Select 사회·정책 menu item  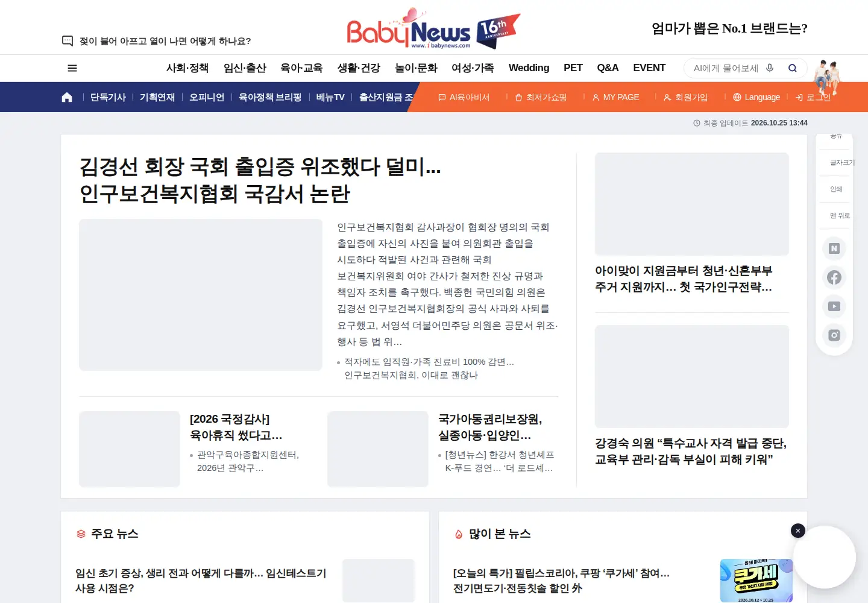pyautogui.click(x=187, y=68)
